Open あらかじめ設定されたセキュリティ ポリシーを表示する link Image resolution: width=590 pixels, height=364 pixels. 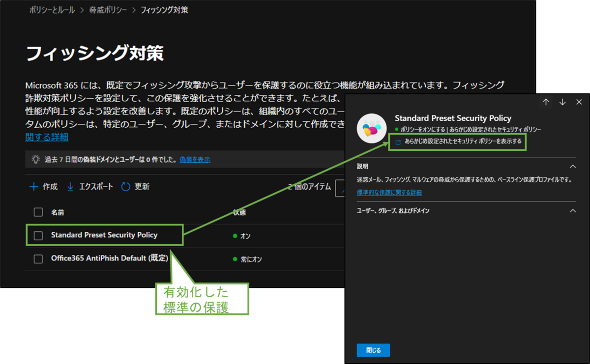(x=463, y=141)
